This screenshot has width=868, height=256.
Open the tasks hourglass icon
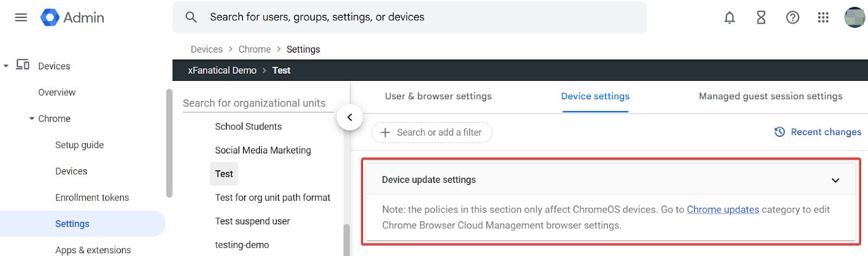761,17
